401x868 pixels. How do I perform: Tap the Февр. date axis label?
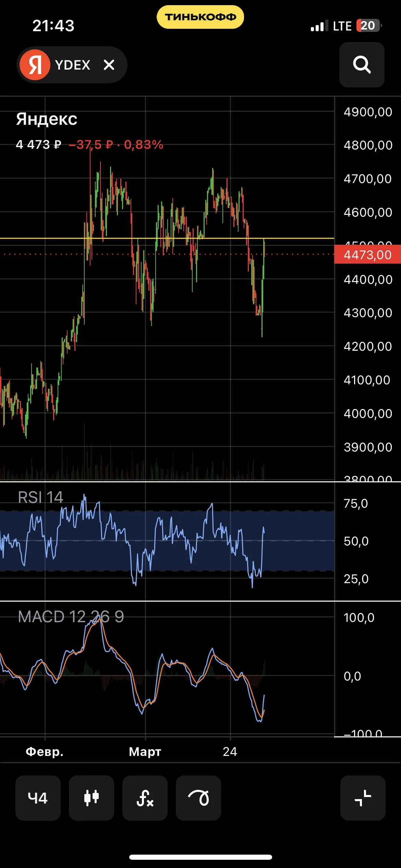[45, 751]
